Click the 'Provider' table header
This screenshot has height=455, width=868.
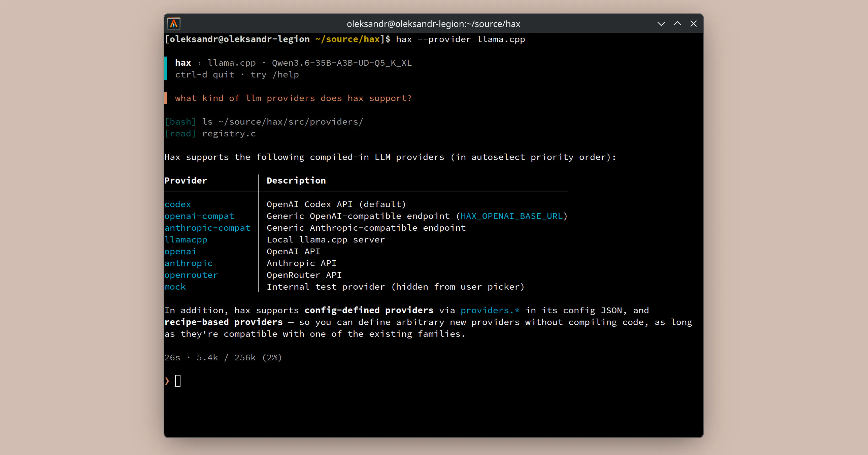[x=186, y=181]
